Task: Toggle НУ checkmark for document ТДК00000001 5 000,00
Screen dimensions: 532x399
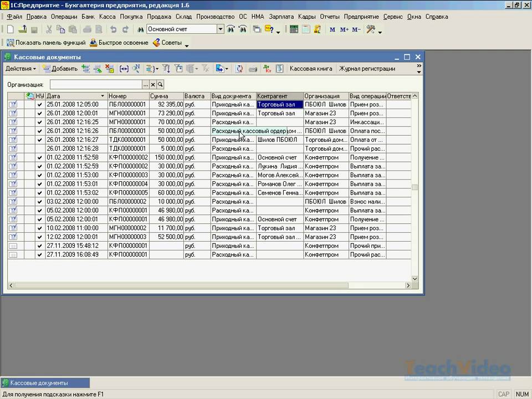Action: [x=39, y=149]
